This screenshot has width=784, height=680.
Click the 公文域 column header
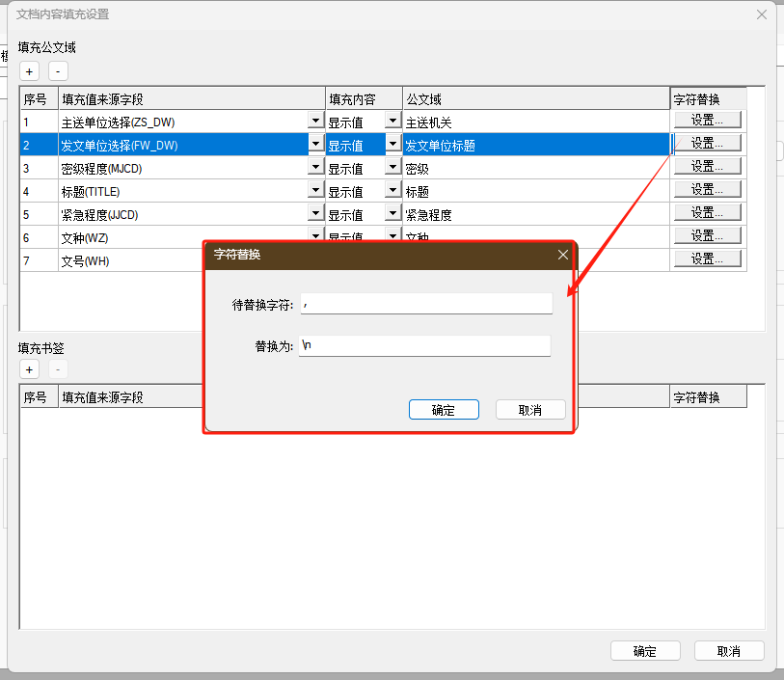(x=535, y=98)
